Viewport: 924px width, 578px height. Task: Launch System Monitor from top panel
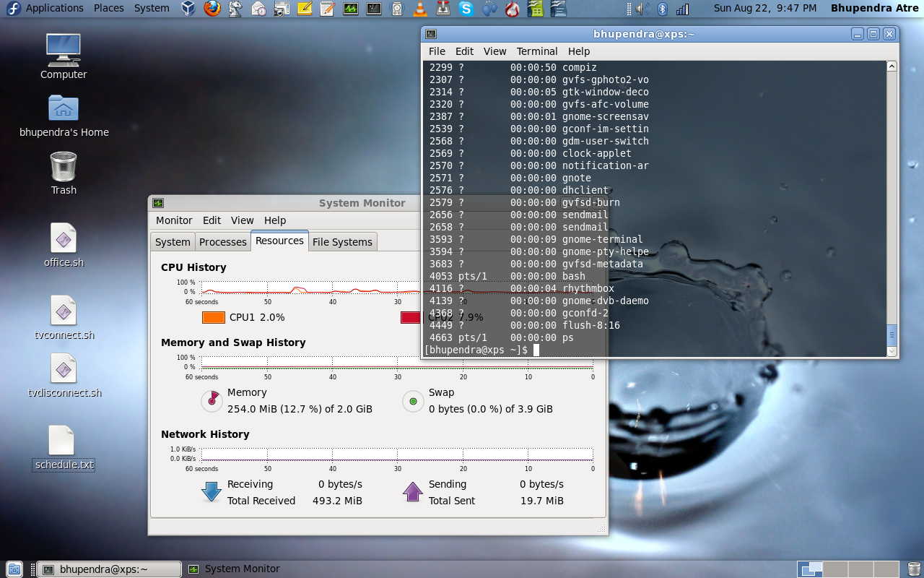(351, 9)
